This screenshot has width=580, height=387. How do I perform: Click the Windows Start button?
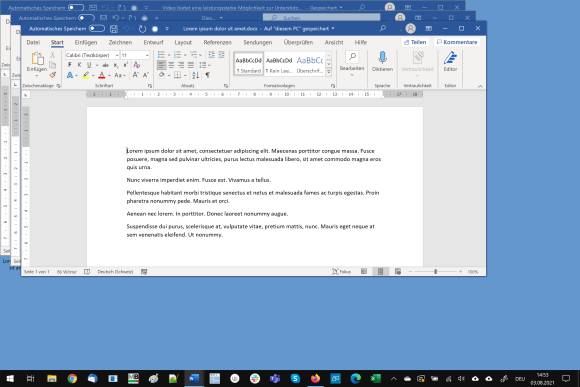pos(10,378)
